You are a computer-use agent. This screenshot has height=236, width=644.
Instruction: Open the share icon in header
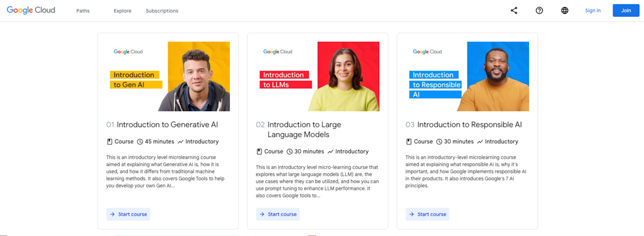(514, 11)
